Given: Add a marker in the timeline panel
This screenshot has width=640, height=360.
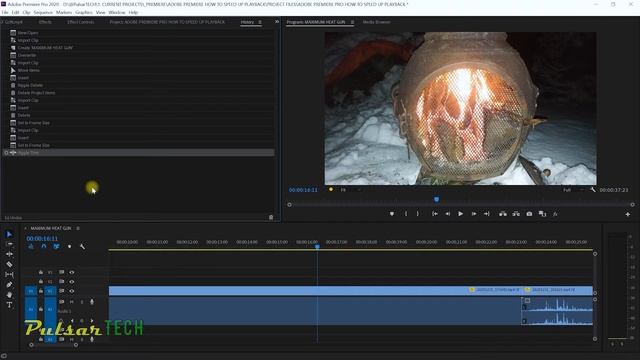Looking at the screenshot, I should (69, 247).
